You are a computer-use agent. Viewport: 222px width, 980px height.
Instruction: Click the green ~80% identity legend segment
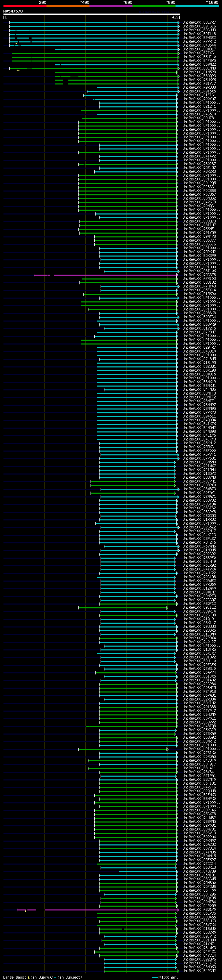click(154, 6)
